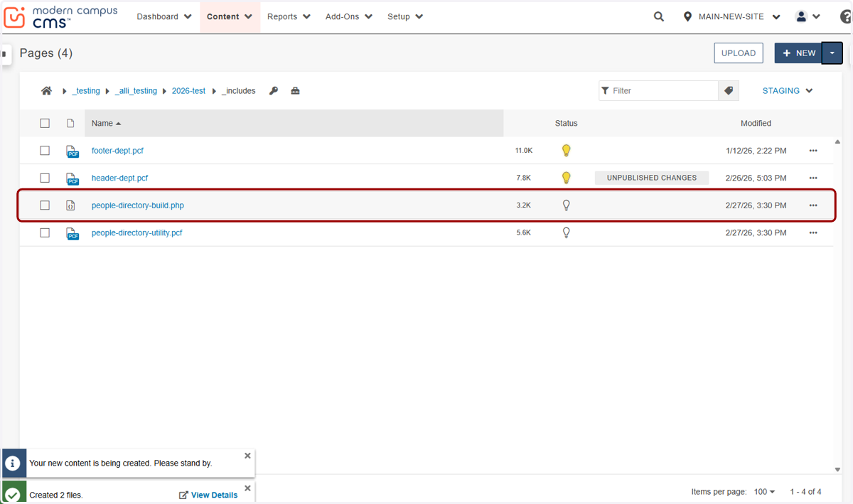Open header-dept.pcf file link
Viewport: 853px width, 504px height.
(x=119, y=178)
